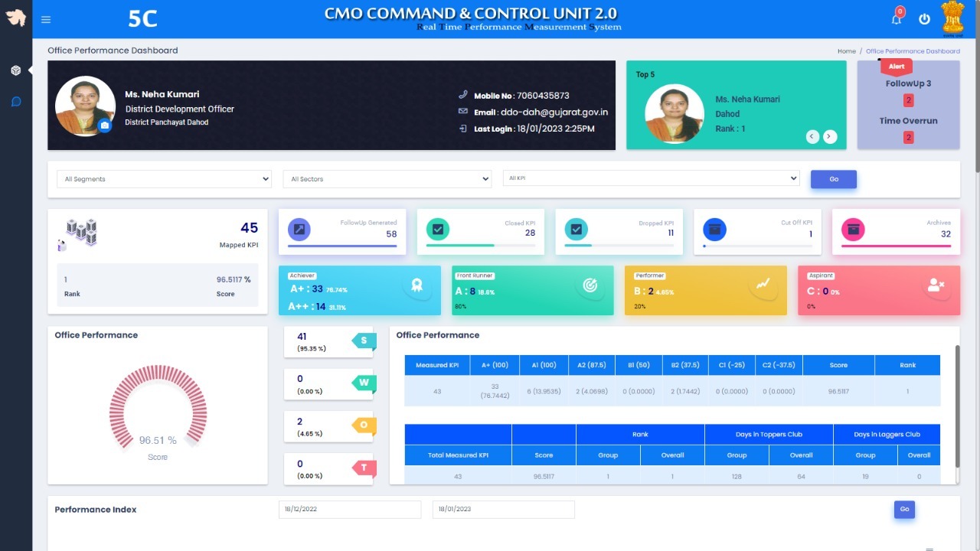980x551 pixels.
Task: Click the camera icon on profile photo
Action: point(105,126)
